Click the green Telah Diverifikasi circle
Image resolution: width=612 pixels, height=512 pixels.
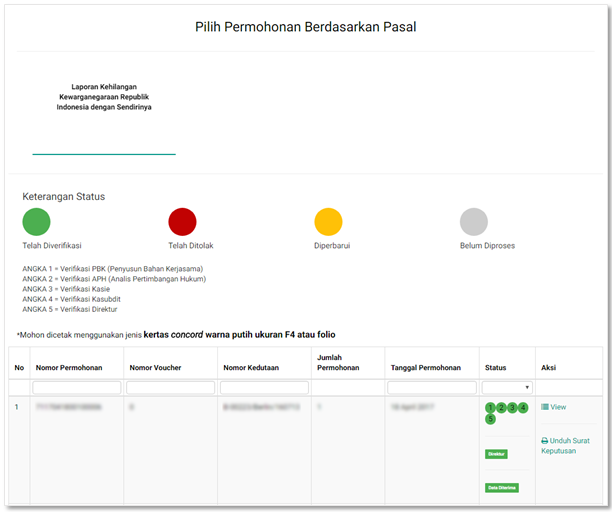pos(36,222)
